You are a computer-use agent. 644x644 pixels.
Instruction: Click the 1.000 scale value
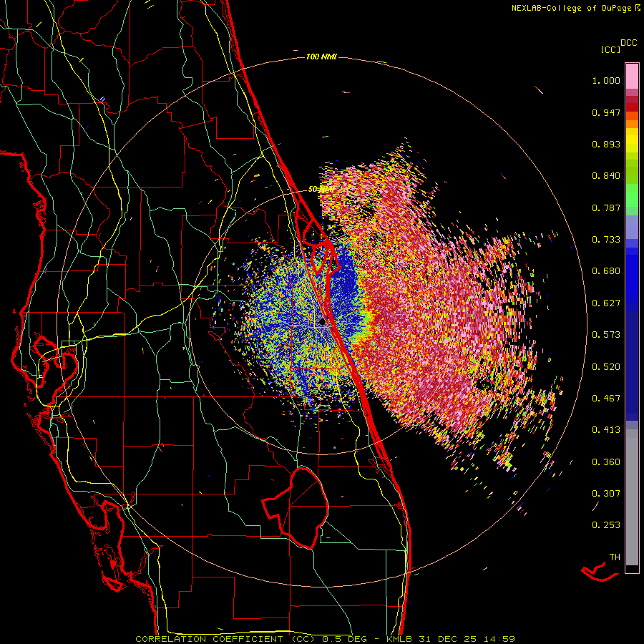[606, 80]
